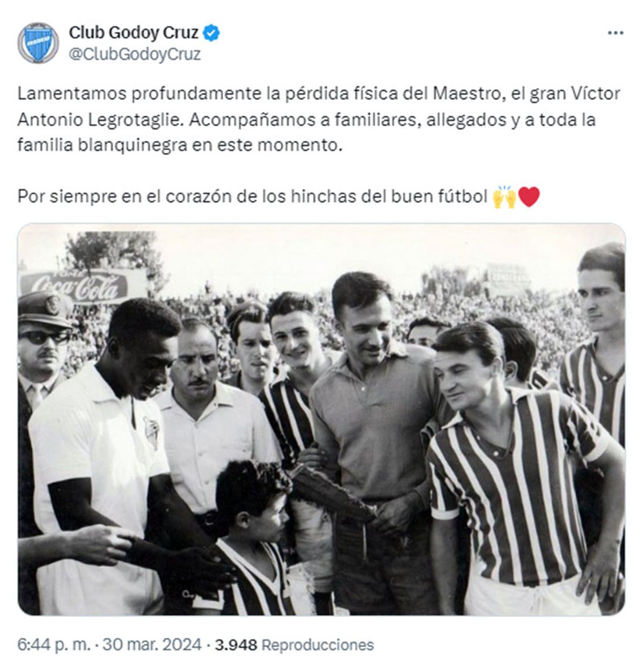Click the child in the striped shirt
The image size is (644, 667).
click(252, 537)
